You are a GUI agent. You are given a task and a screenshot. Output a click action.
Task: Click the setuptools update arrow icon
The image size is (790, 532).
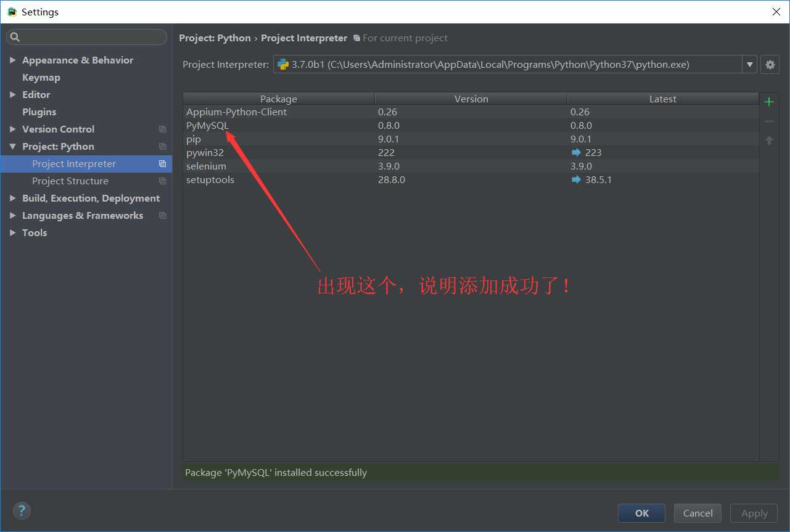(576, 179)
